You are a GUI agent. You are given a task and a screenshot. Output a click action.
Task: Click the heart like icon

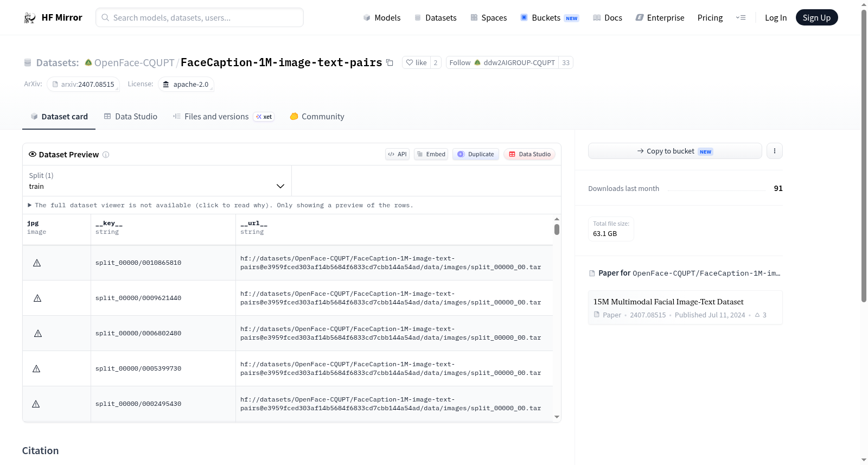tap(410, 62)
